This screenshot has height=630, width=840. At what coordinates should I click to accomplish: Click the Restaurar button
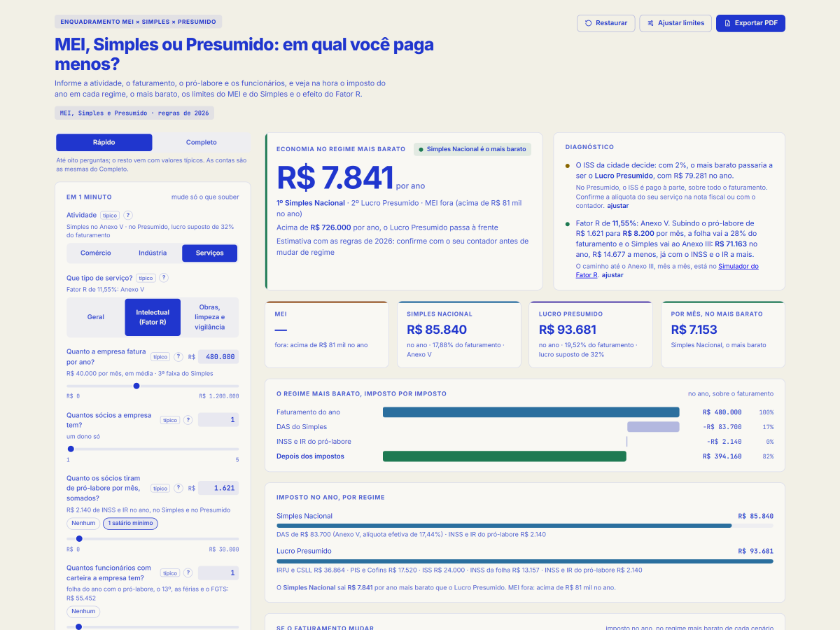(x=606, y=23)
